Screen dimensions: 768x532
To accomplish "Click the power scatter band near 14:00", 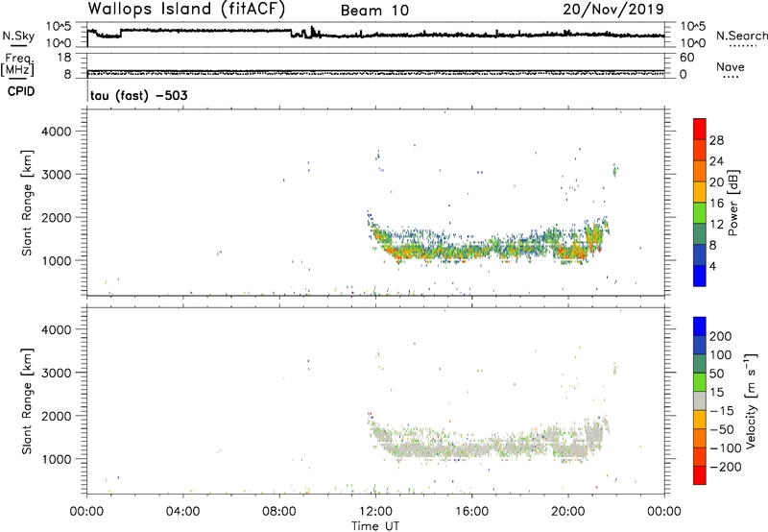I will click(423, 253).
